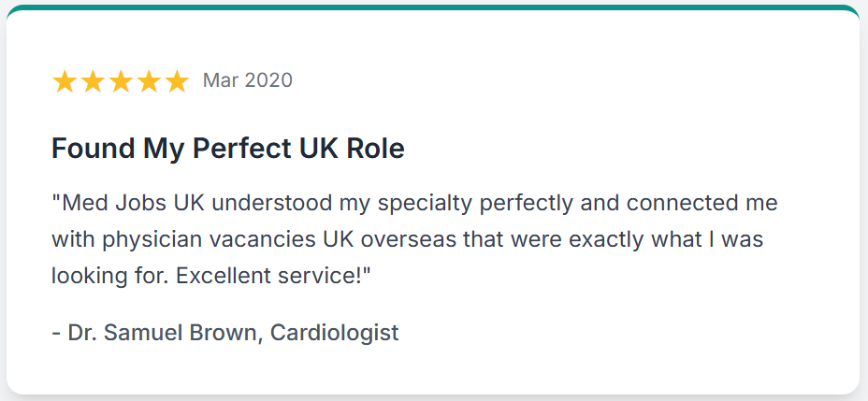Select the second gold rating star
The height and width of the screenshot is (401, 868).
93,81
